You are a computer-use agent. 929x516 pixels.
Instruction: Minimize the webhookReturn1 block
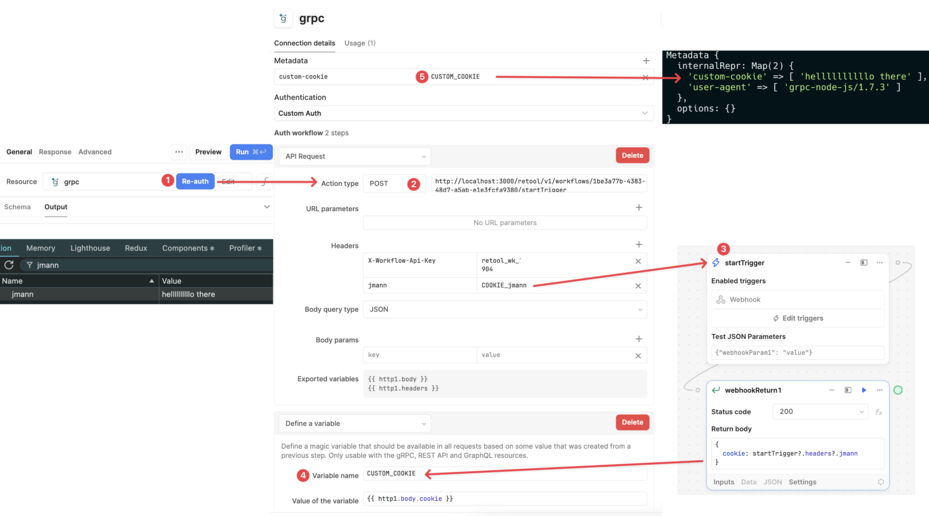point(832,390)
